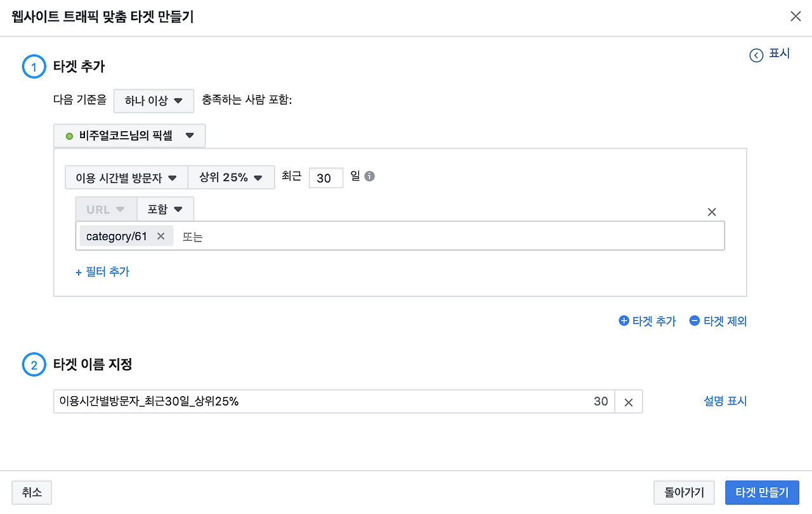Open the 포함 condition dropdown

[165, 209]
